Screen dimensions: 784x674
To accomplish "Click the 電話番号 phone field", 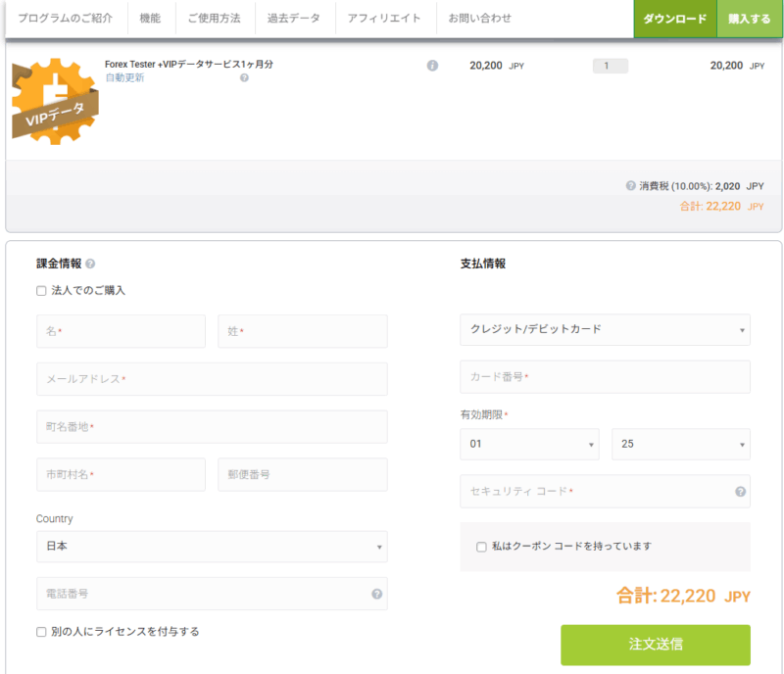I will click(212, 594).
